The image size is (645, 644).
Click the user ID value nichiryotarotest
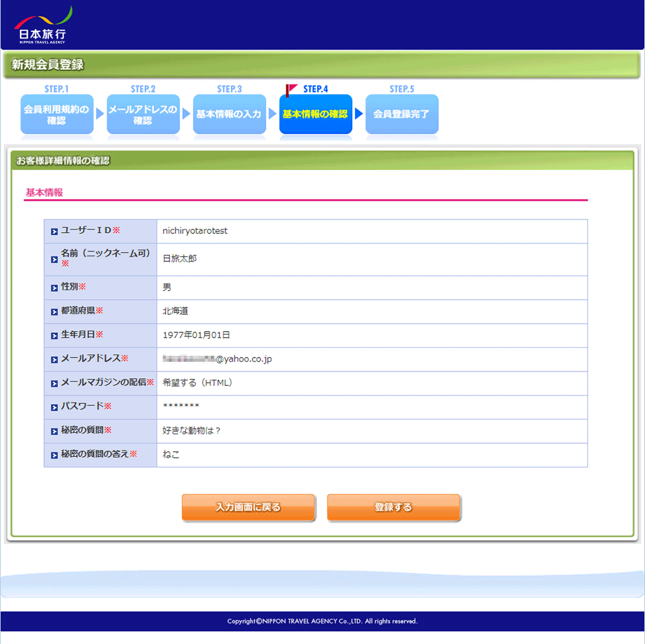coord(195,231)
